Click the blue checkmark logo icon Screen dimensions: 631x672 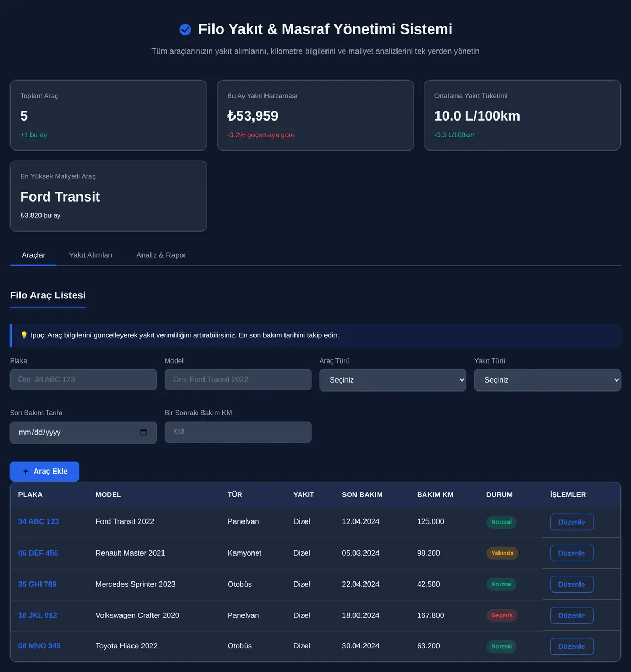(x=185, y=29)
